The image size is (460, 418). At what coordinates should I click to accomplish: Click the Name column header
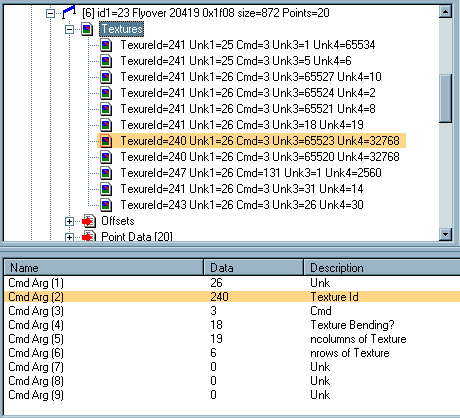(x=104, y=268)
